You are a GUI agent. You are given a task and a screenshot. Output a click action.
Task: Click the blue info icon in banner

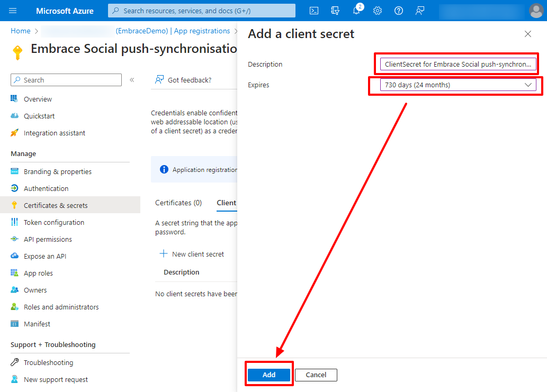click(164, 169)
